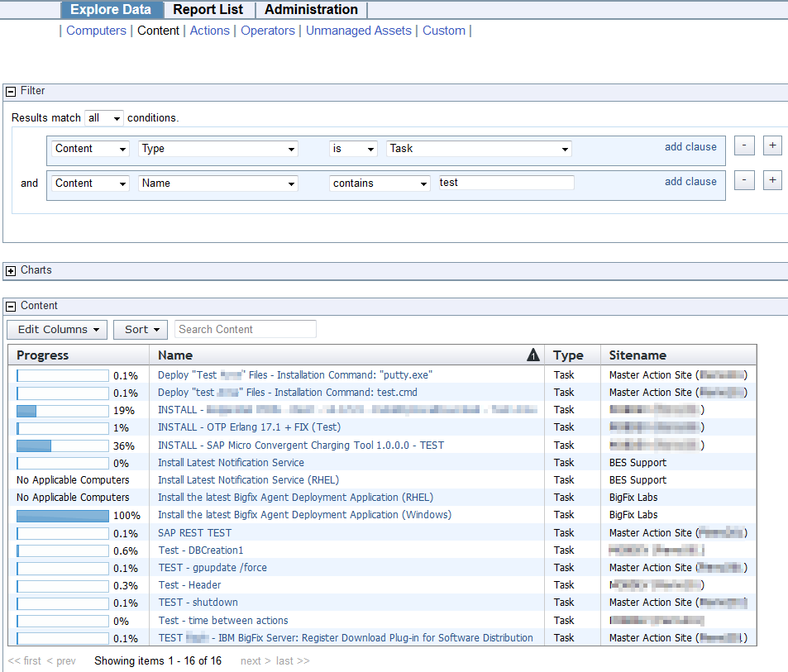Click inside the Search Content field

pos(245,329)
